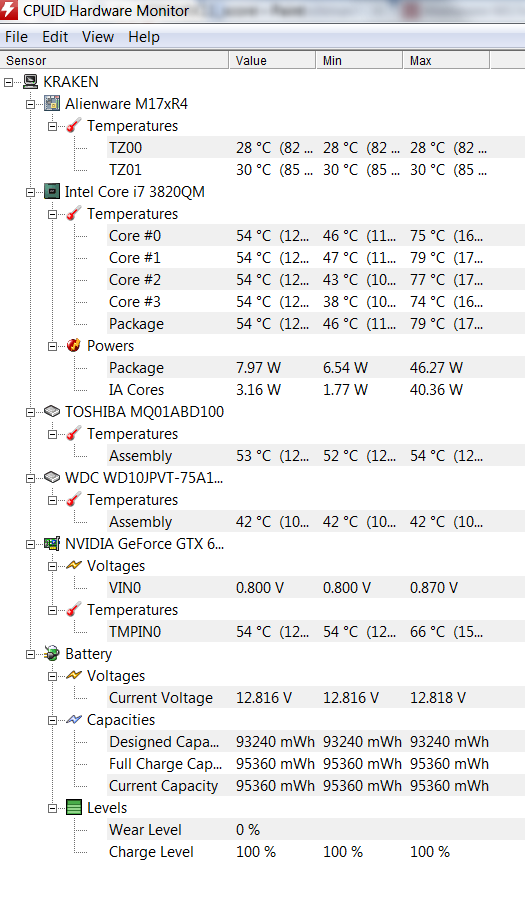Select the Battery node icon
Screen dimensions: 527x907
tap(52, 654)
